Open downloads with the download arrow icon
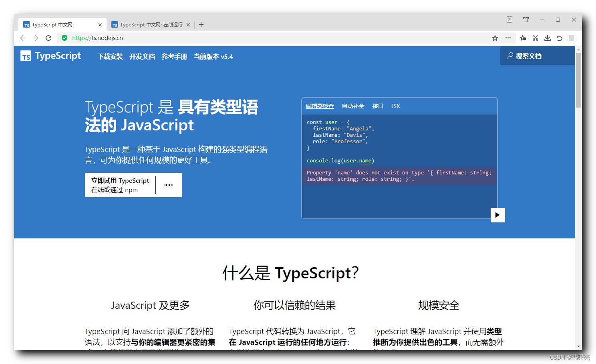 click(x=548, y=38)
